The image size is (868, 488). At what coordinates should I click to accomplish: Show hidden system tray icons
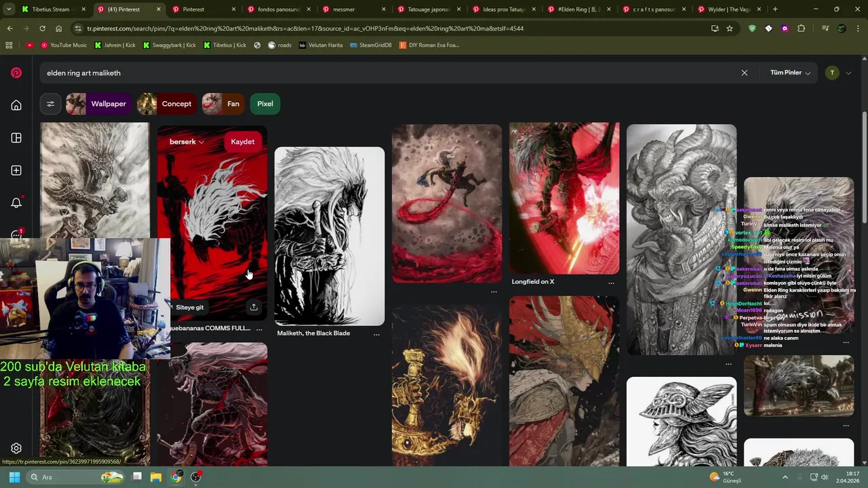click(x=785, y=477)
